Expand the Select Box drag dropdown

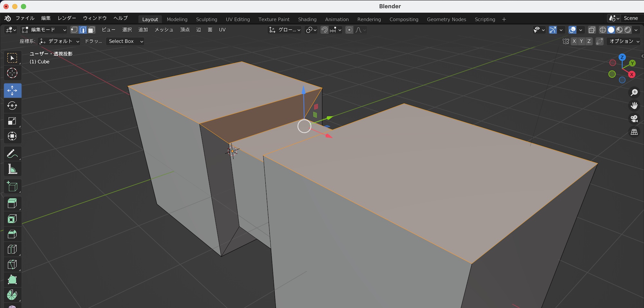pyautogui.click(x=126, y=41)
